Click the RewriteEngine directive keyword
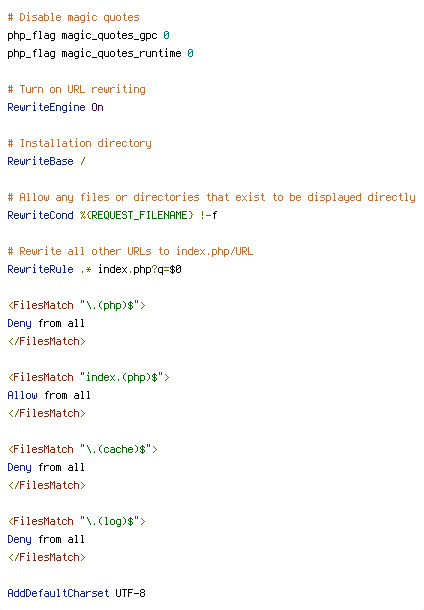The height and width of the screenshot is (610, 424). pyautogui.click(x=46, y=107)
